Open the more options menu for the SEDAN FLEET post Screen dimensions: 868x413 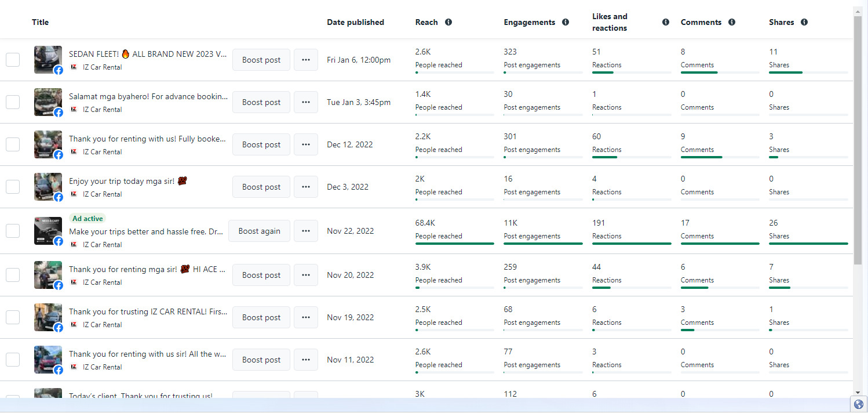tap(306, 60)
